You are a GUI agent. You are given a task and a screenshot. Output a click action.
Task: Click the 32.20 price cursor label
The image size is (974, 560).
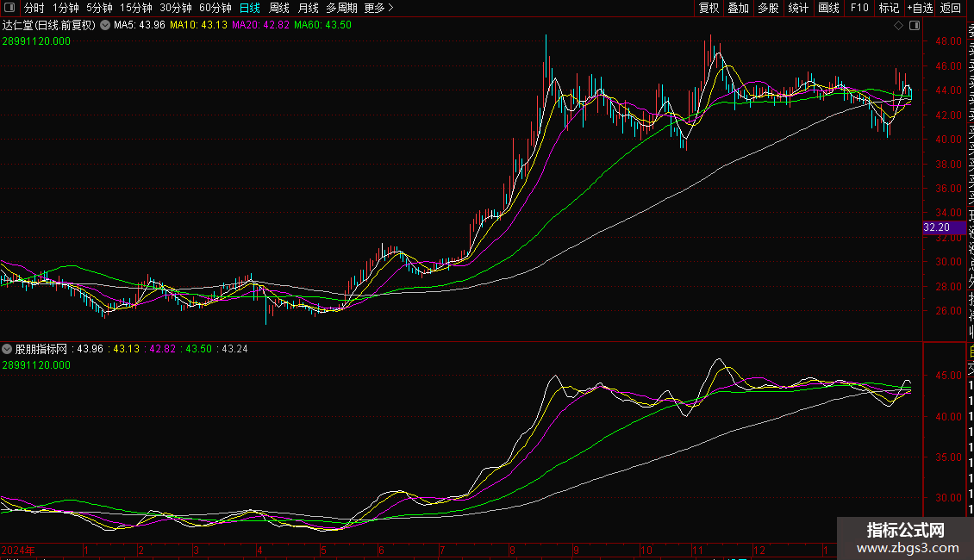(x=944, y=227)
